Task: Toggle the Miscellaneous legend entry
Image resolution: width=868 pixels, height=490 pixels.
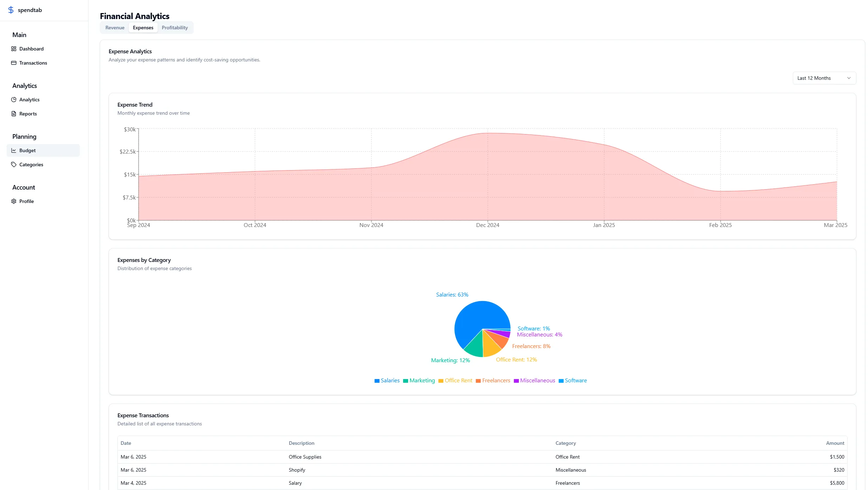Action: coord(537,380)
